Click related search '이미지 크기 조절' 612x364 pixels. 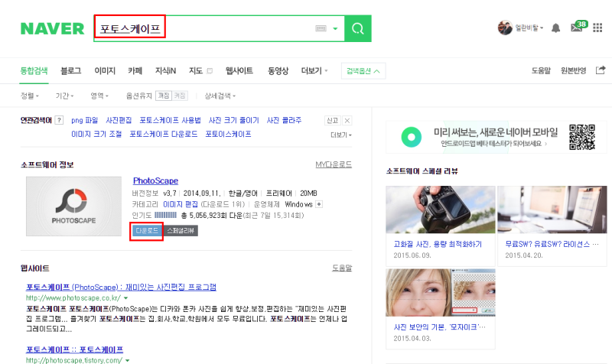[96, 134]
